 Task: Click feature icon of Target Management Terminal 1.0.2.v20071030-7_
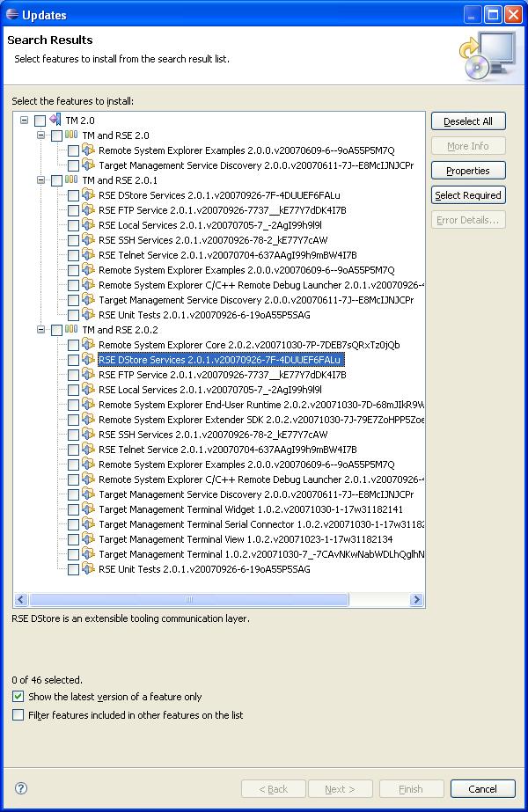89,554
